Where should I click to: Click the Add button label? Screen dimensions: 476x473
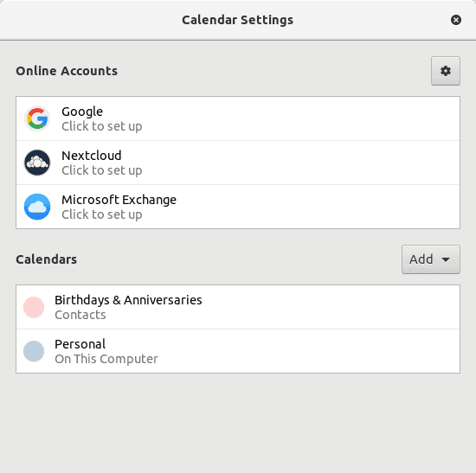pyautogui.click(x=421, y=259)
